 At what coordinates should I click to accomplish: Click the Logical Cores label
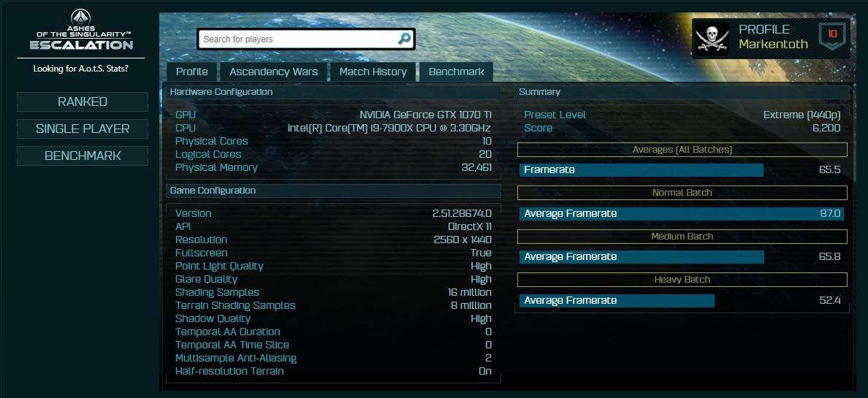click(208, 154)
